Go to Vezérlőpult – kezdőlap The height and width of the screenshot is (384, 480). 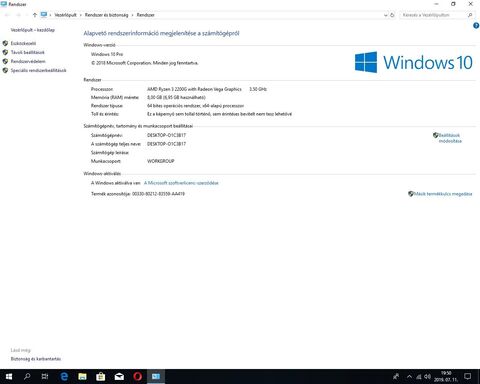point(33,30)
